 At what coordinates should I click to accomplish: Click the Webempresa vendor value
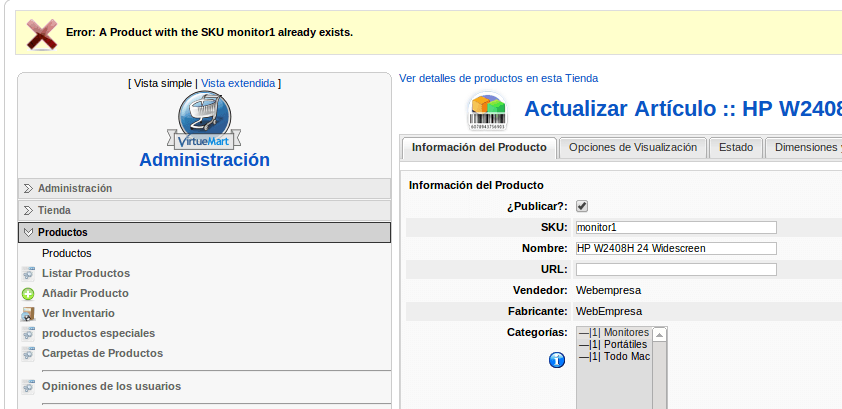pos(608,290)
